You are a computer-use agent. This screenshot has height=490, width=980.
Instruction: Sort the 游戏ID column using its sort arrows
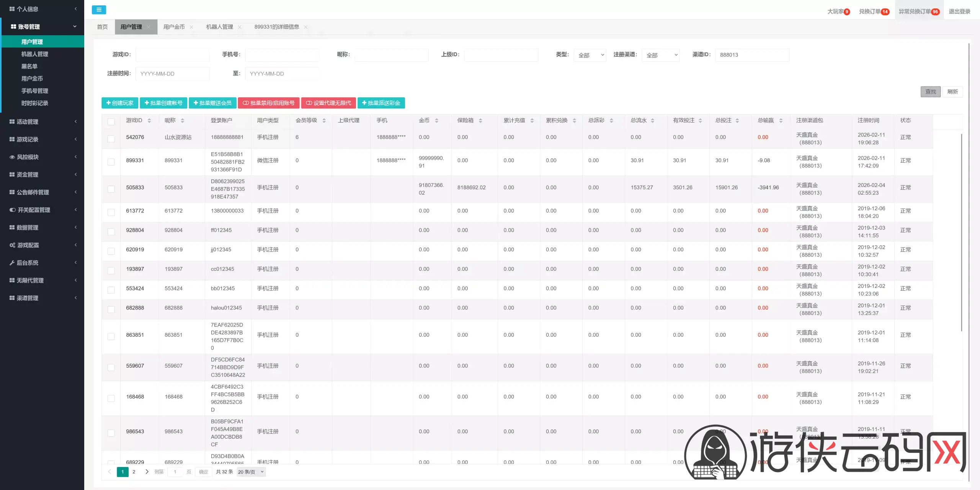point(149,121)
